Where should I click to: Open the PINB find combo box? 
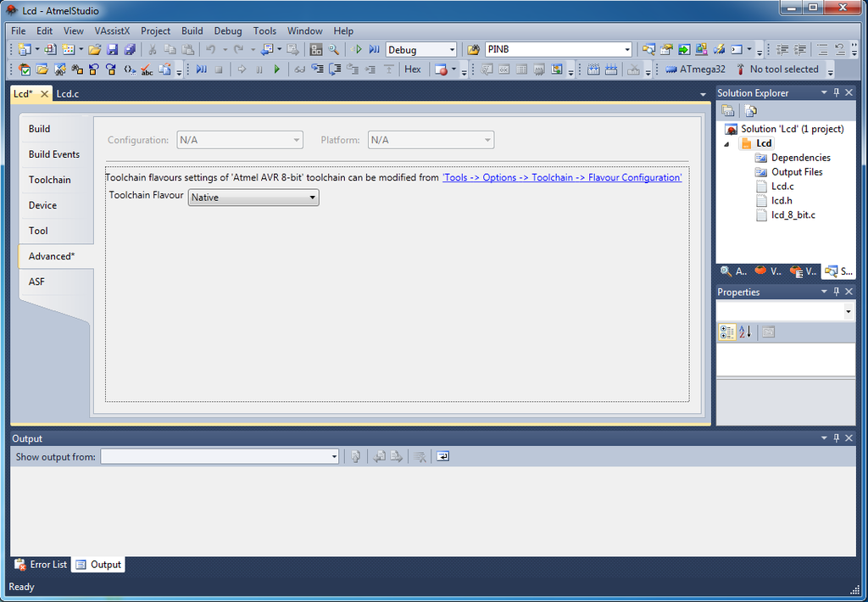pyautogui.click(x=627, y=50)
